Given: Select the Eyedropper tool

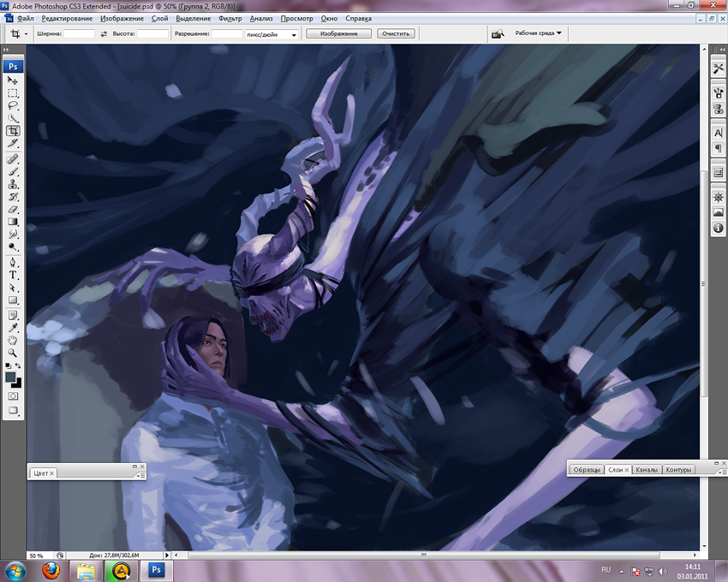Looking at the screenshot, I should [13, 328].
